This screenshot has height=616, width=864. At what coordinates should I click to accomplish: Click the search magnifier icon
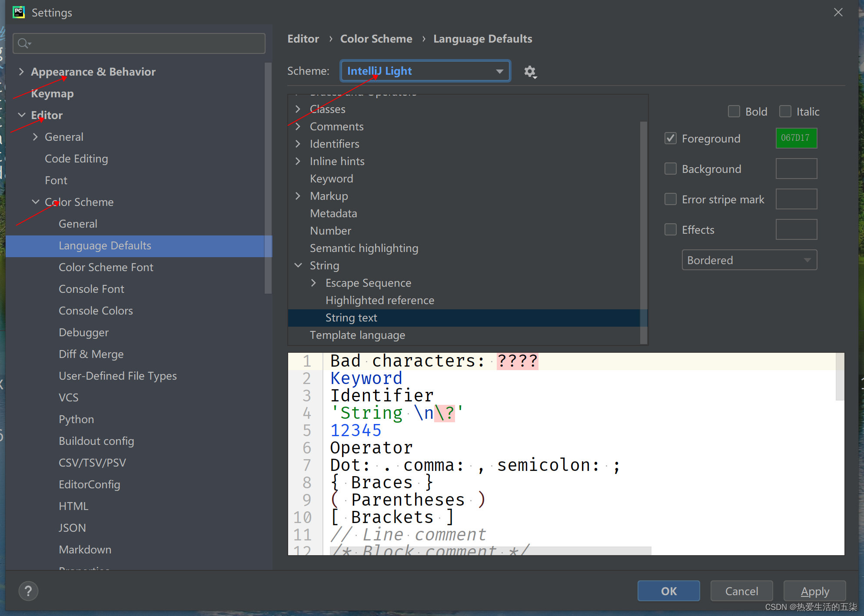point(24,43)
